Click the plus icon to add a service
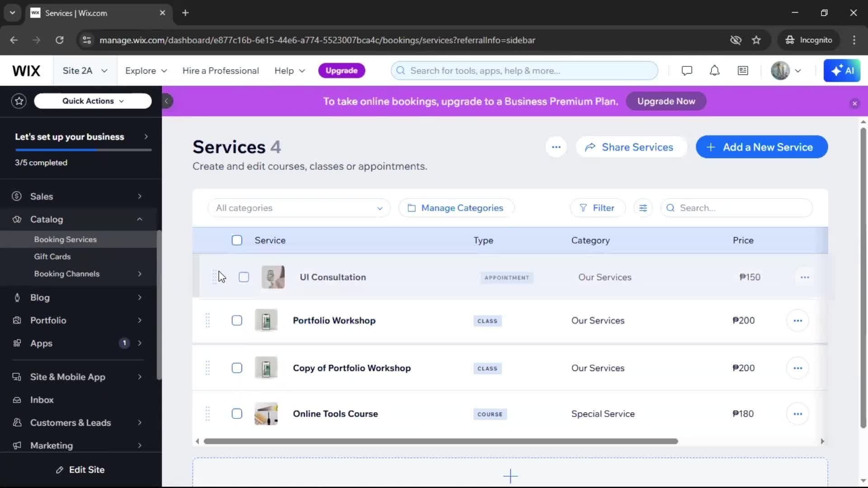The height and width of the screenshot is (488, 868). coord(510,476)
